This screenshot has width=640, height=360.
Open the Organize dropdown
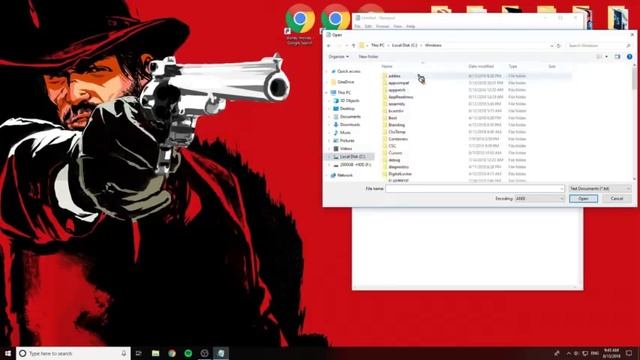coord(339,57)
